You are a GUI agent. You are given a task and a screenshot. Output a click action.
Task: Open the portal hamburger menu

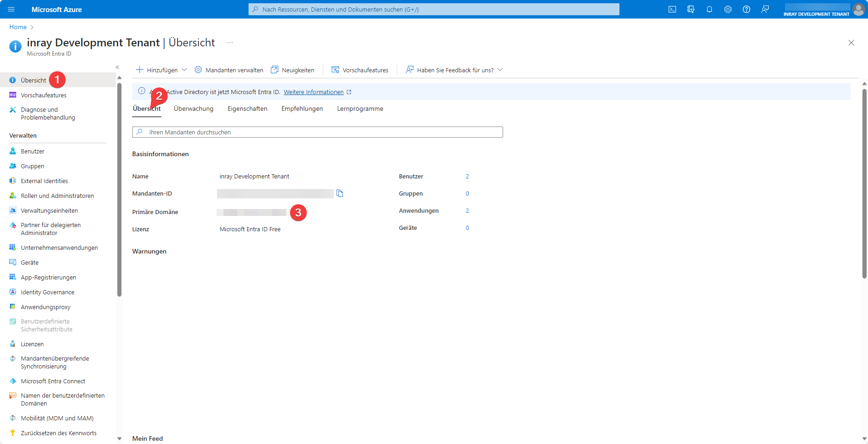[x=11, y=9]
